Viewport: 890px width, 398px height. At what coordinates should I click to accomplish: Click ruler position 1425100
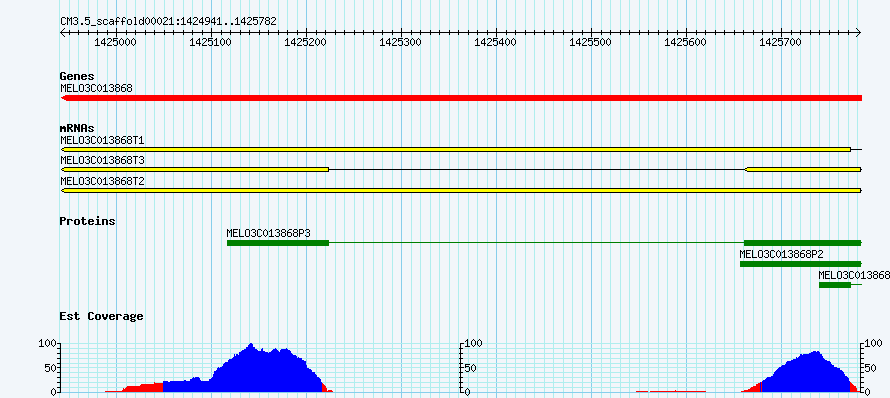(x=211, y=42)
